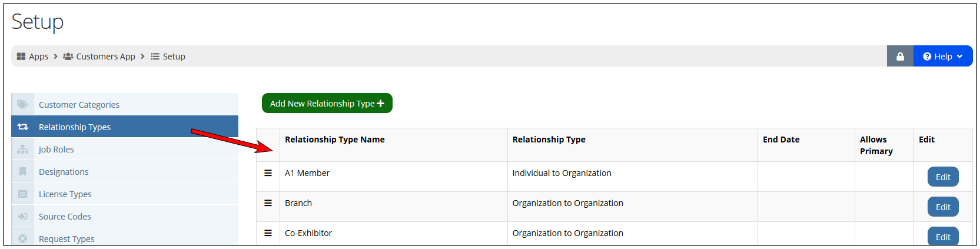
Task: Click the Apps grid icon in breadcrumb
Action: [21, 57]
